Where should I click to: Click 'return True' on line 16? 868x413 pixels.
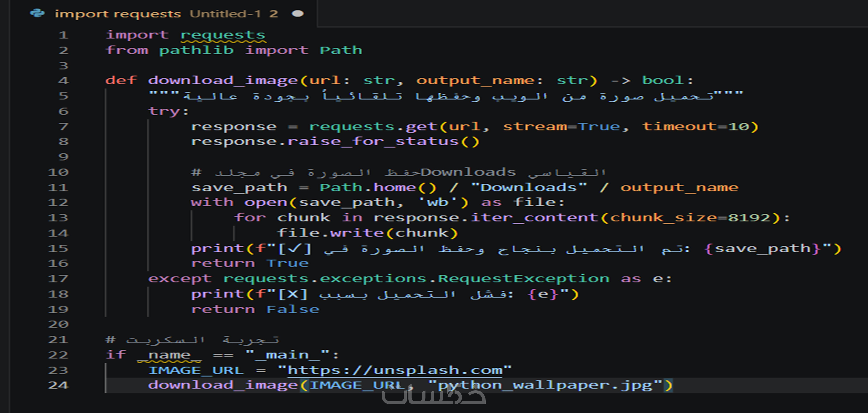(250, 263)
